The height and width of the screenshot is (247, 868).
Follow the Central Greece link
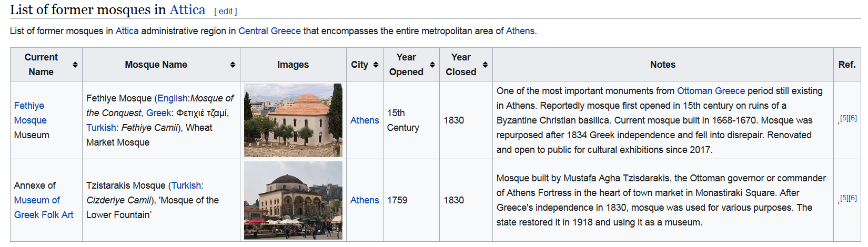pos(269,31)
